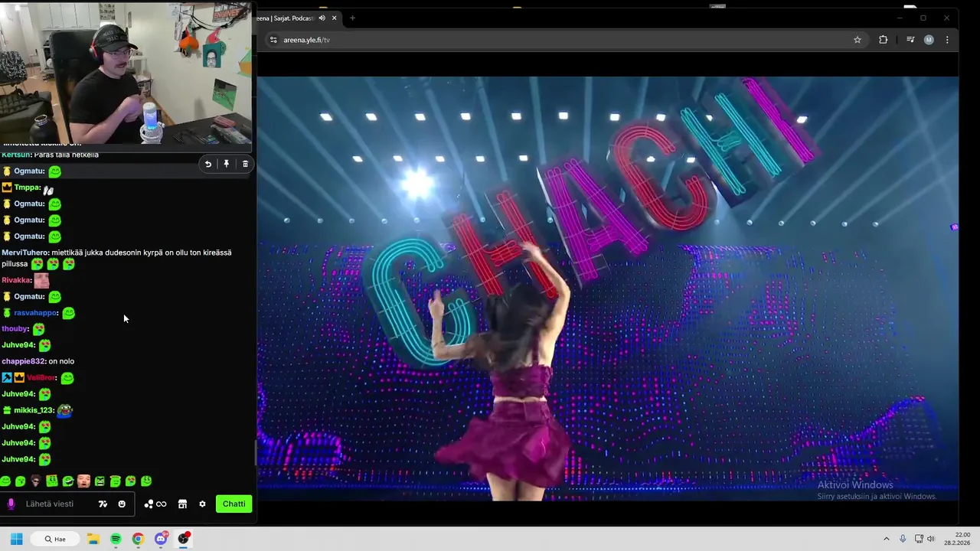Click username mikkis_123 in chat
This screenshot has width=980, height=551.
pos(34,410)
